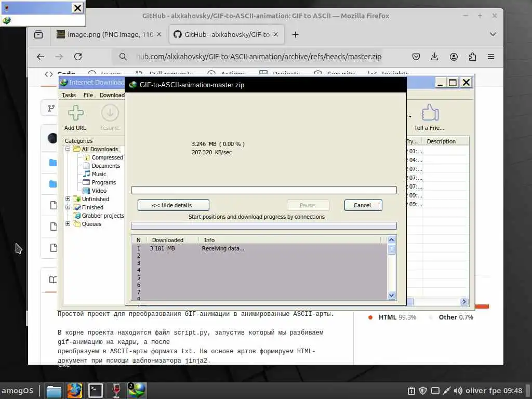The height and width of the screenshot is (399, 532).
Task: Go forward in Firefox
Action: [x=59, y=57]
